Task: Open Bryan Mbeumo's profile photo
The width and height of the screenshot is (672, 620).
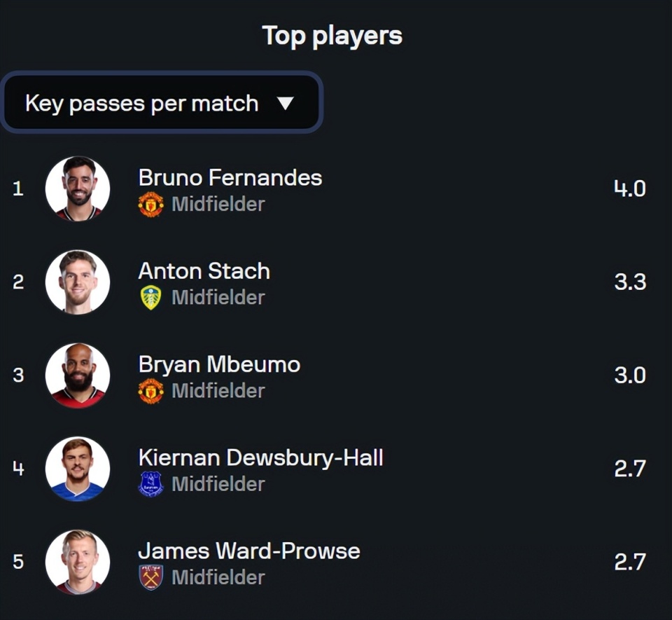Action: click(x=78, y=375)
